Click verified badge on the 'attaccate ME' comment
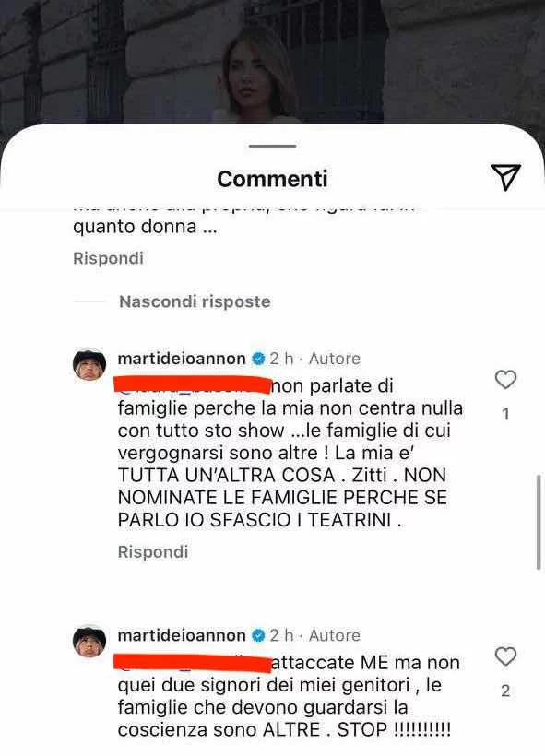545x756 pixels. point(258,635)
